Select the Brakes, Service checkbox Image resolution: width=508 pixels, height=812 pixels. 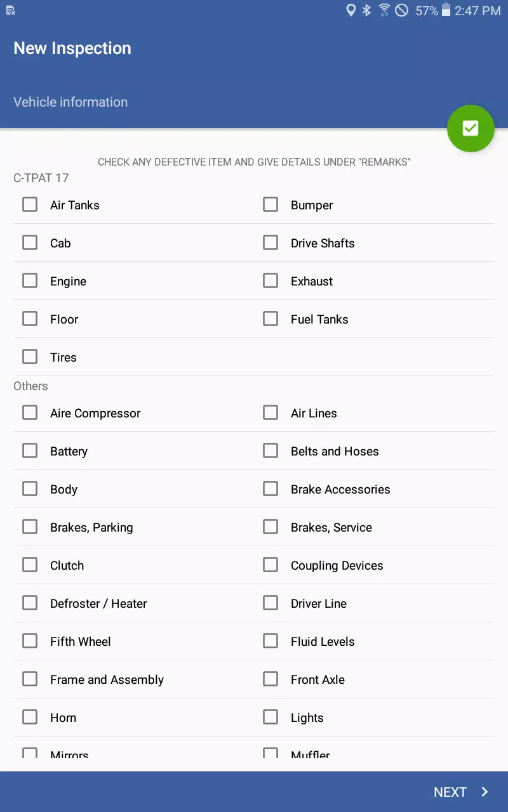tap(271, 527)
